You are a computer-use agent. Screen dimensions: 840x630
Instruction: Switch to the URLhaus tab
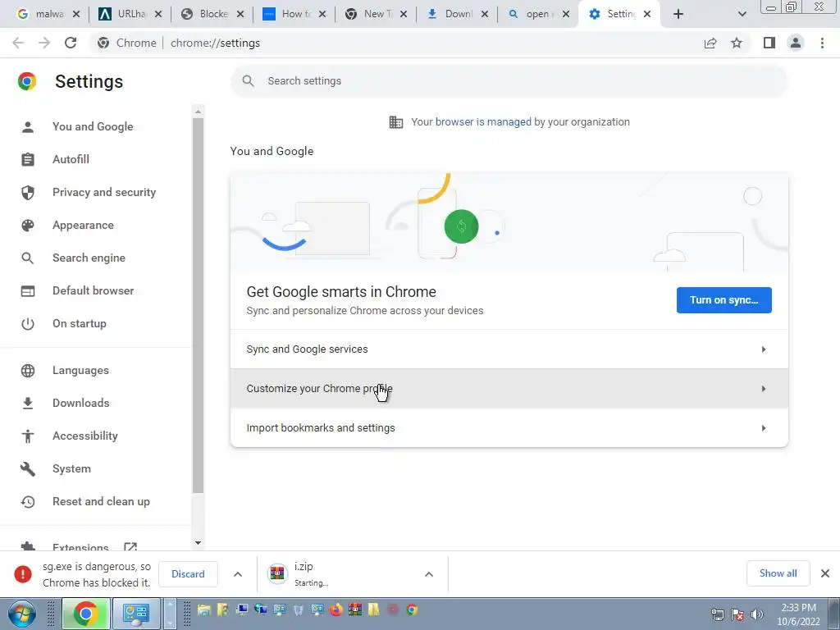coord(124,14)
